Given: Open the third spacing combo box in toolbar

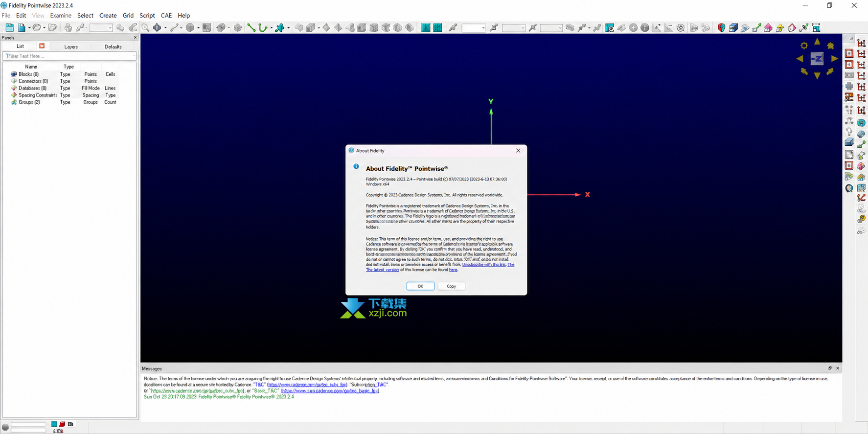Looking at the screenshot, I should click(551, 28).
